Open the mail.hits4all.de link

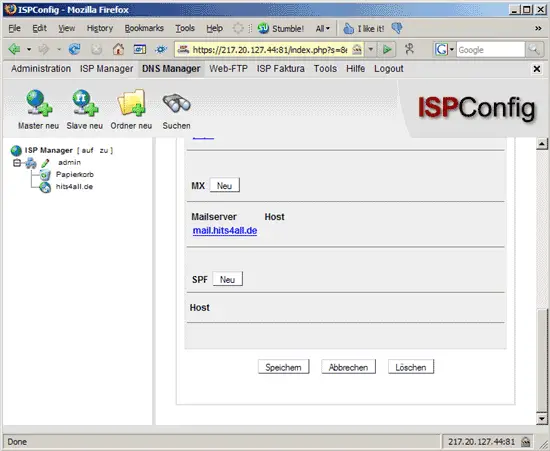coord(225,231)
